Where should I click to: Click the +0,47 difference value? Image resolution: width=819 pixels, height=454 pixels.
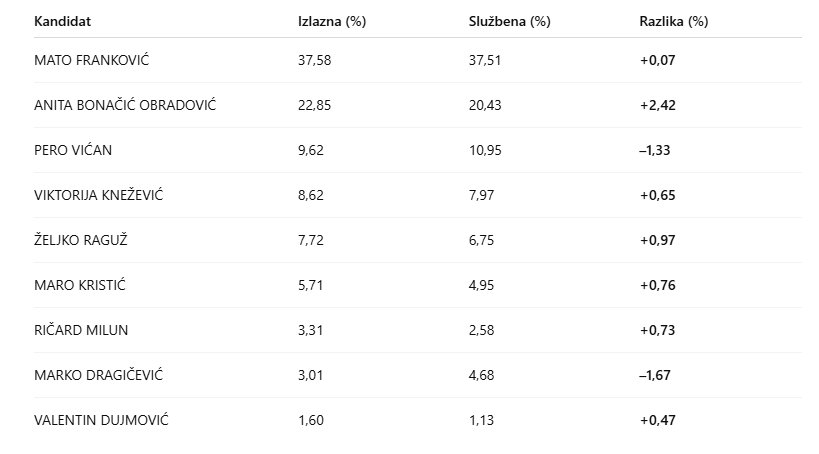[658, 420]
